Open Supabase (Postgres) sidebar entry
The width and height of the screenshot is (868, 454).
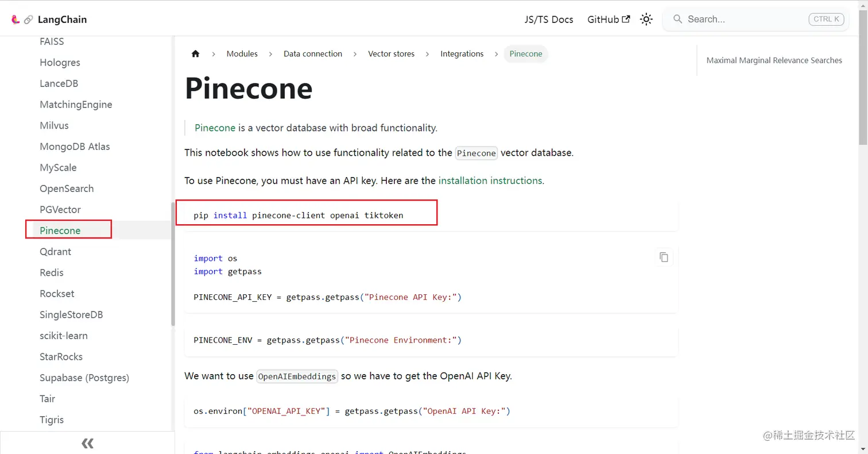point(84,378)
